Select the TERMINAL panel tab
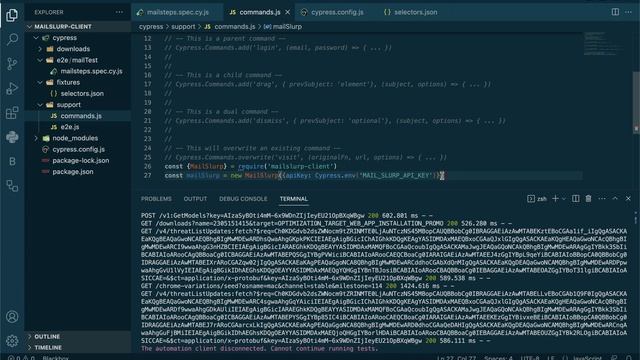640x360 pixels. pyautogui.click(x=293, y=199)
